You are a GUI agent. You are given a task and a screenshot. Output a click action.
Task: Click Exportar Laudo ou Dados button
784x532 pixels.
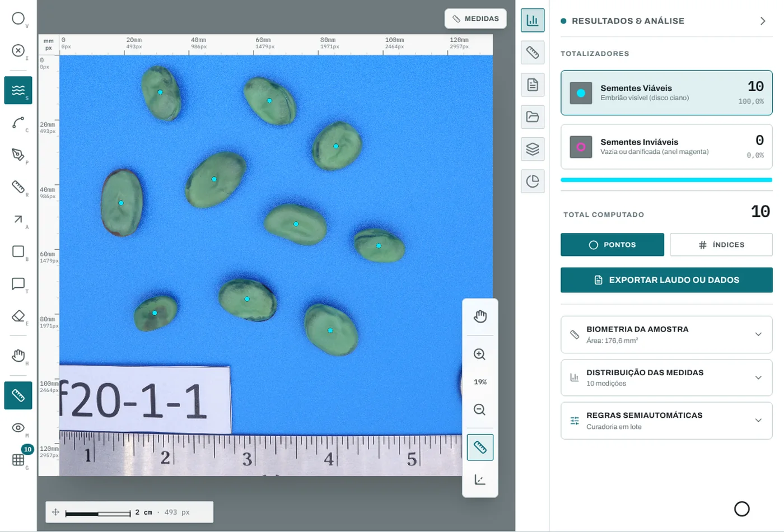tap(666, 280)
